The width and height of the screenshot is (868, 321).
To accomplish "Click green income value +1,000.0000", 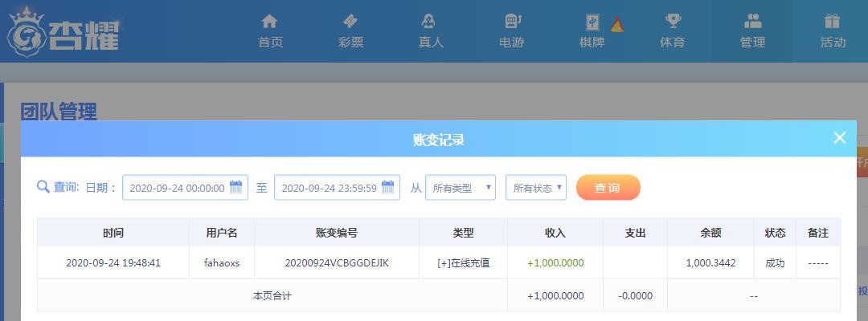I will (555, 263).
